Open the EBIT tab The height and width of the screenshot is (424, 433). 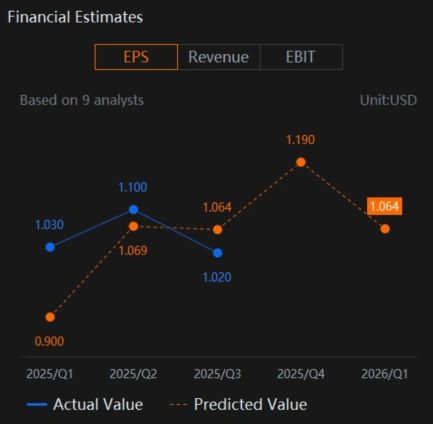[301, 57]
